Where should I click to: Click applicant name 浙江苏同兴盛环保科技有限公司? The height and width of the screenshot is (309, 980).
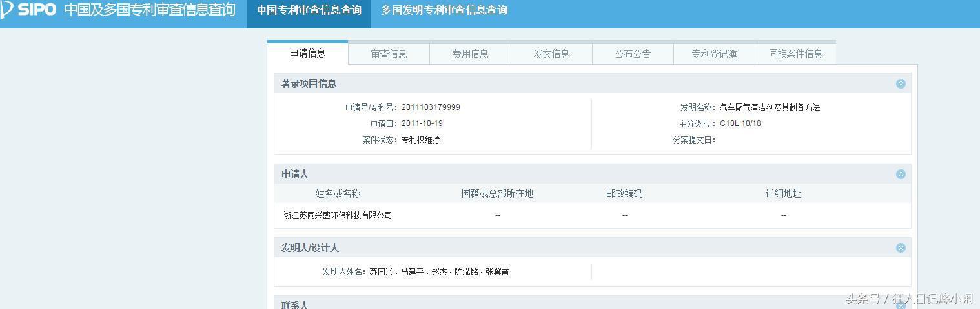[x=338, y=215]
